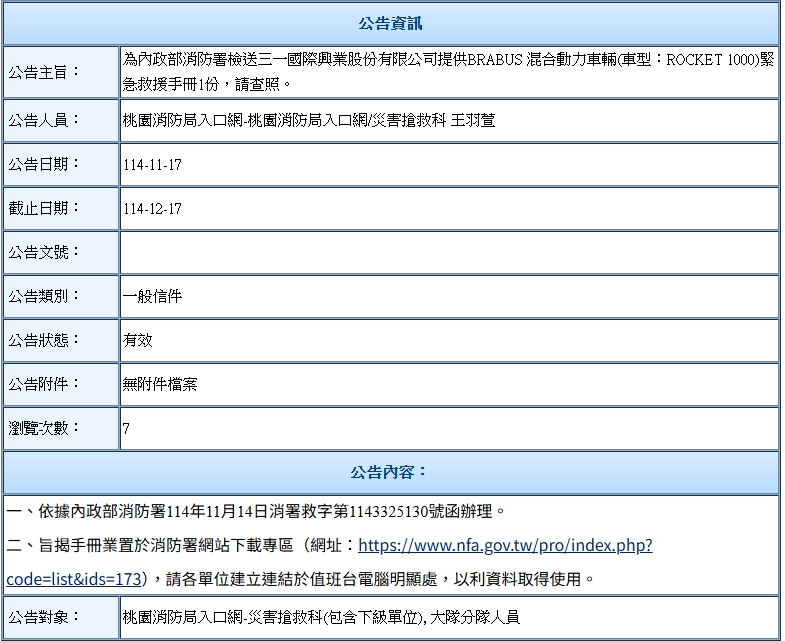Screen dimensions: 785x641
Task: Click the empty 公告文號 value cell
Action: click(448, 252)
